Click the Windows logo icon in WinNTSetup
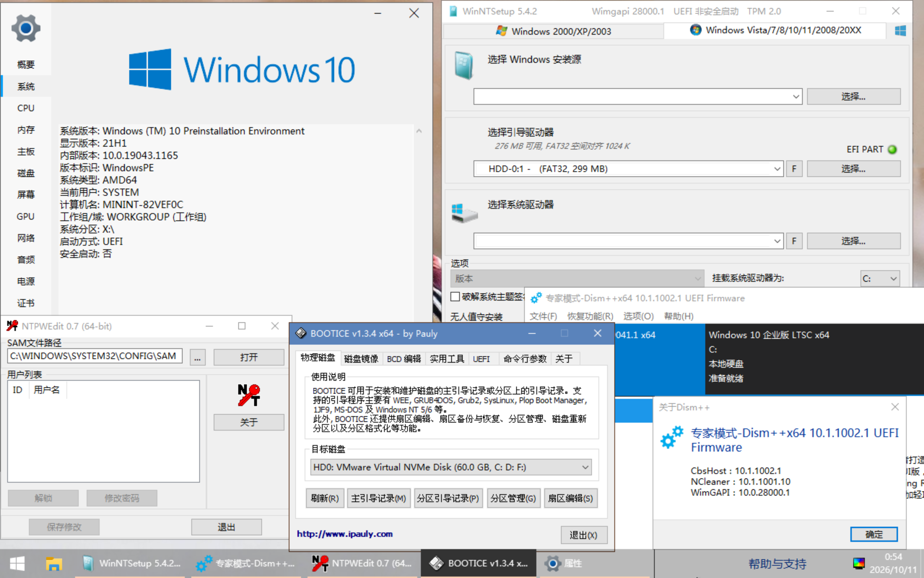 point(900,31)
